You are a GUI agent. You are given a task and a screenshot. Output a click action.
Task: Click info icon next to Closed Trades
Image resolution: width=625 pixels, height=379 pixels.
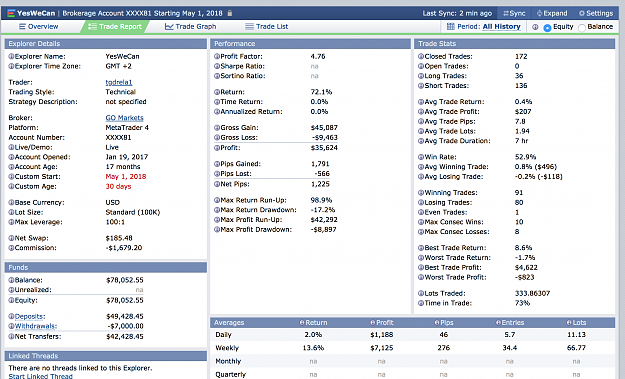[x=421, y=57]
